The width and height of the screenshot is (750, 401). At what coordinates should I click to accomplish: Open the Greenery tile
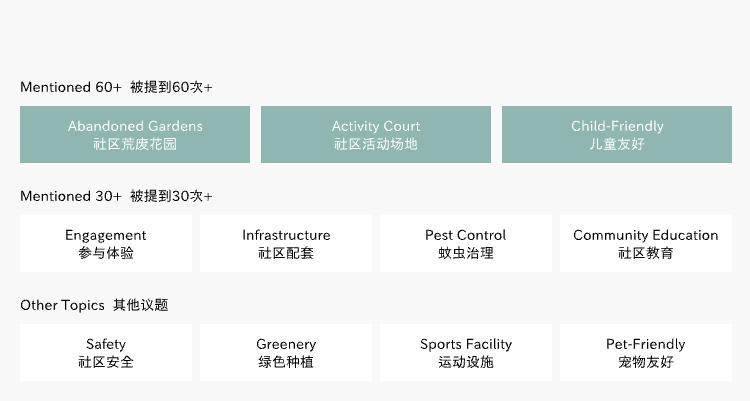[x=286, y=352]
